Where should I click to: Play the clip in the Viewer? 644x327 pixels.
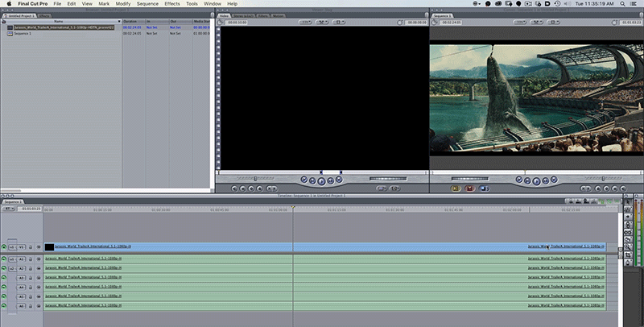point(321,180)
